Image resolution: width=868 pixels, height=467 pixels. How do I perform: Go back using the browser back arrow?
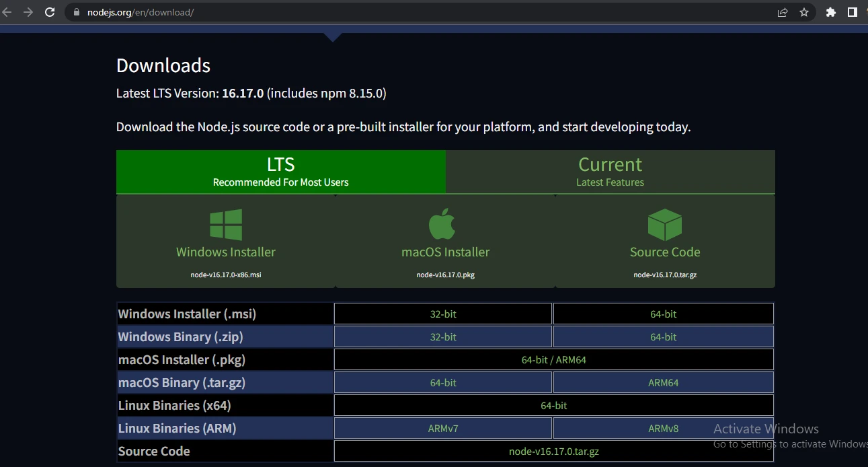pyautogui.click(x=7, y=12)
